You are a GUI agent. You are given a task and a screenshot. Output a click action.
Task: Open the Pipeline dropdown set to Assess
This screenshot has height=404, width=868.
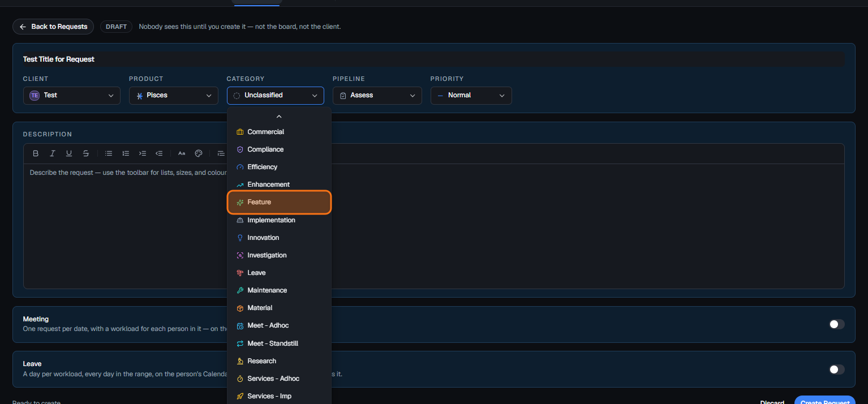pyautogui.click(x=377, y=96)
